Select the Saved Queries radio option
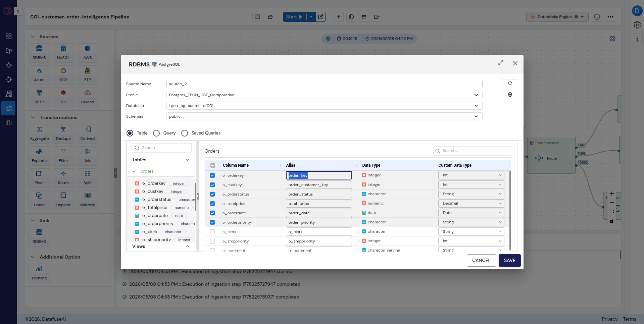This screenshot has width=644, height=324. point(185,133)
